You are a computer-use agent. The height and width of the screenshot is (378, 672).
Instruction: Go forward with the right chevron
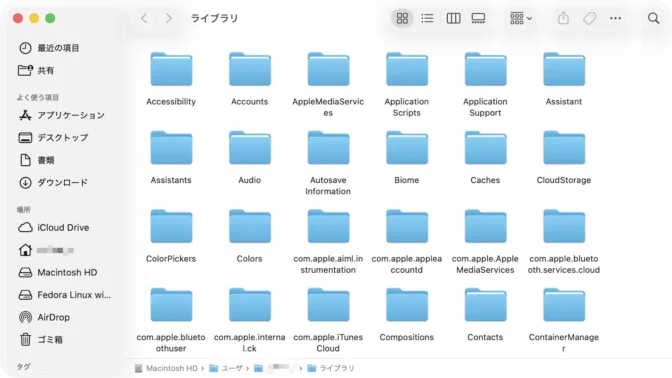point(169,18)
